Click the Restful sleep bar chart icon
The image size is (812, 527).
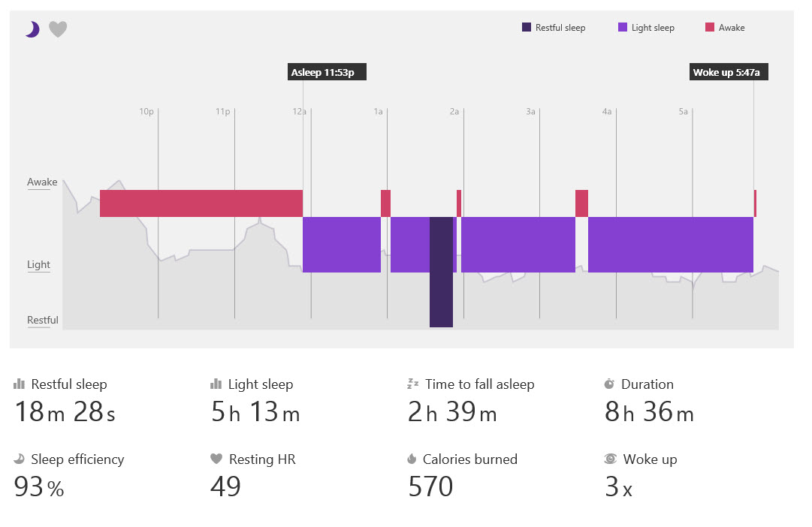pyautogui.click(x=20, y=384)
